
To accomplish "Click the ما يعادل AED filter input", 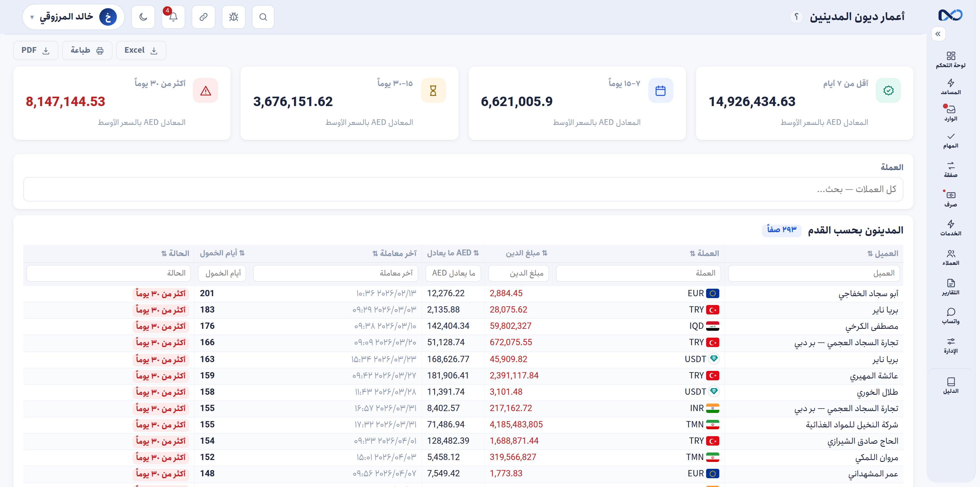I will point(453,273).
